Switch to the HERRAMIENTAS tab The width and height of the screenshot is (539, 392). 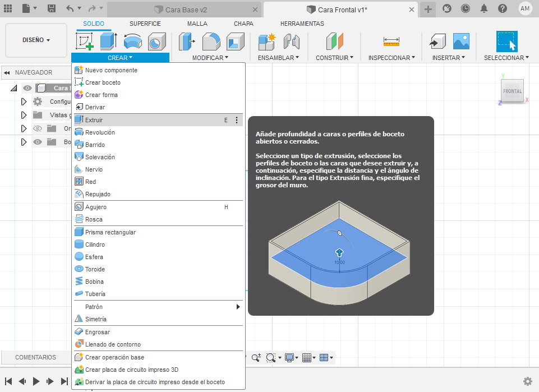302,24
